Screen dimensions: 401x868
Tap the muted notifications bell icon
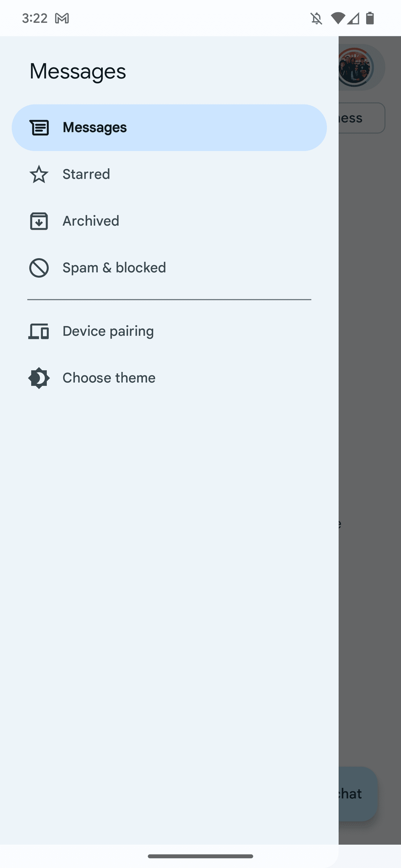coord(316,18)
